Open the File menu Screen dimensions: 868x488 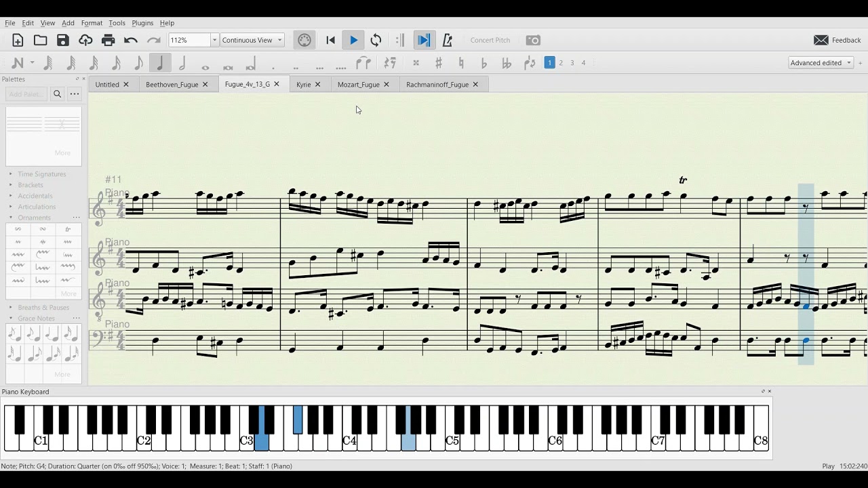coord(10,23)
